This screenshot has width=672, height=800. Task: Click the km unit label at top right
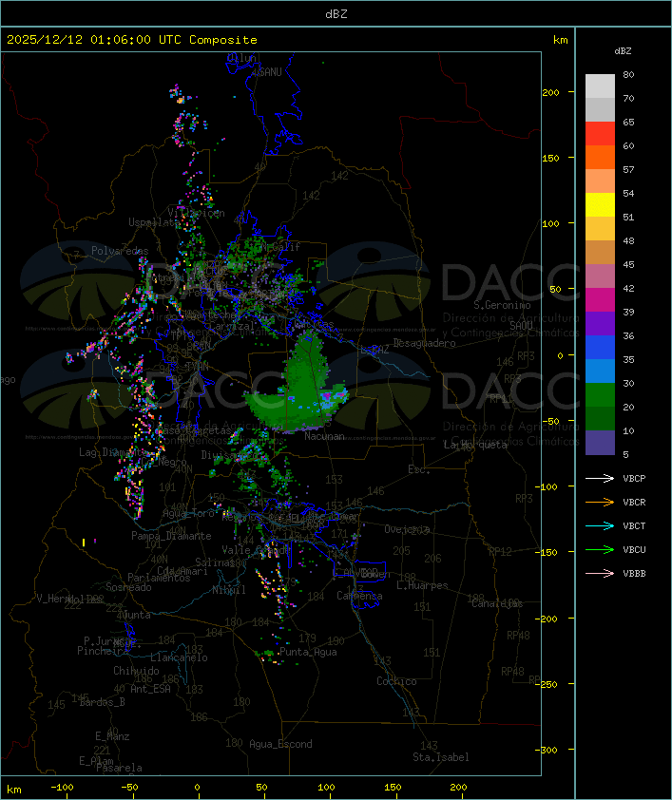(x=560, y=40)
